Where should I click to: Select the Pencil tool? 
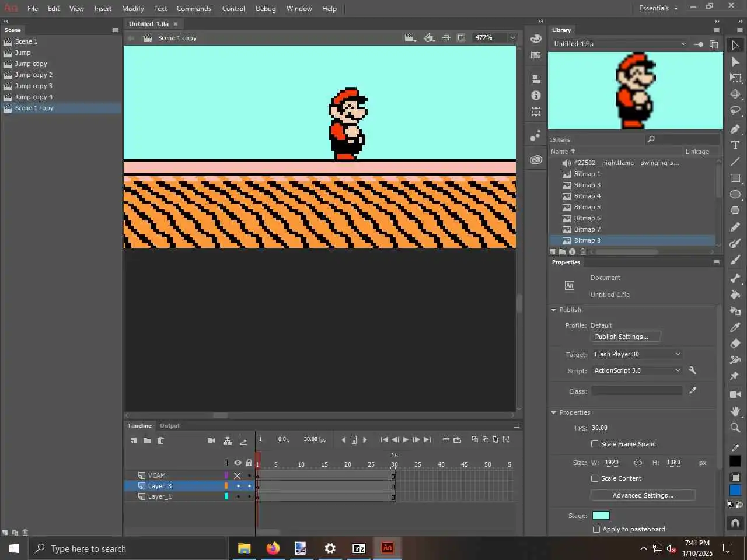pyautogui.click(x=735, y=227)
